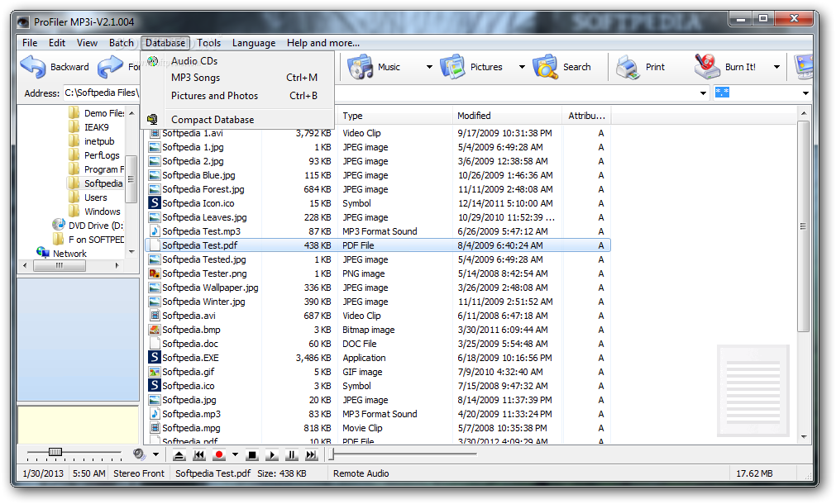The image size is (836, 504).
Task: Select the Softpedia folder in tree
Action: point(103,183)
